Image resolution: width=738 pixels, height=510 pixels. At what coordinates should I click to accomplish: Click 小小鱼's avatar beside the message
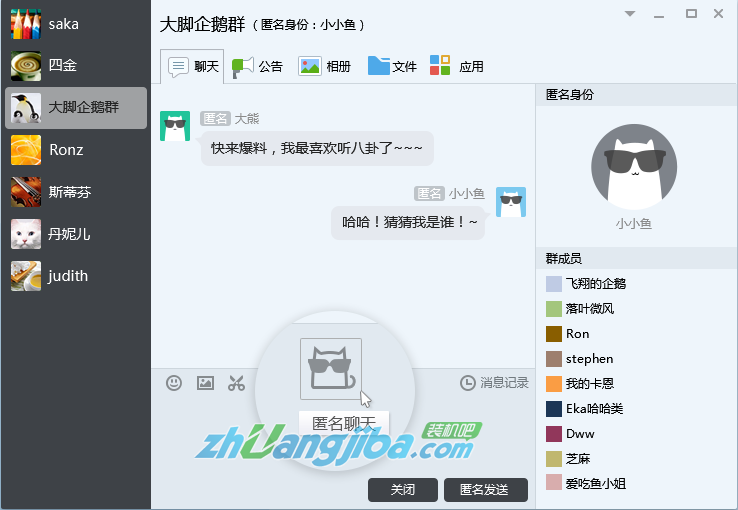click(x=511, y=202)
